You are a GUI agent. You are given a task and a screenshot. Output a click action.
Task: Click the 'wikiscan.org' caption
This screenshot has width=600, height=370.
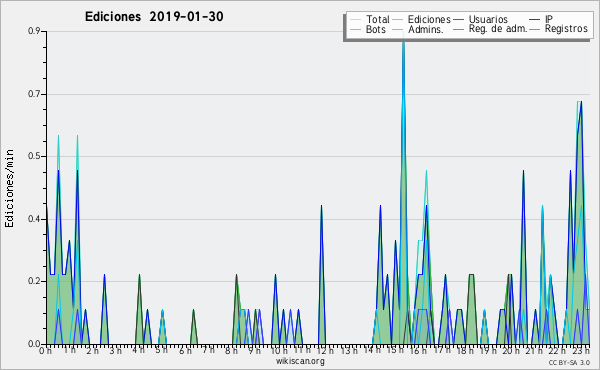pyautogui.click(x=300, y=361)
